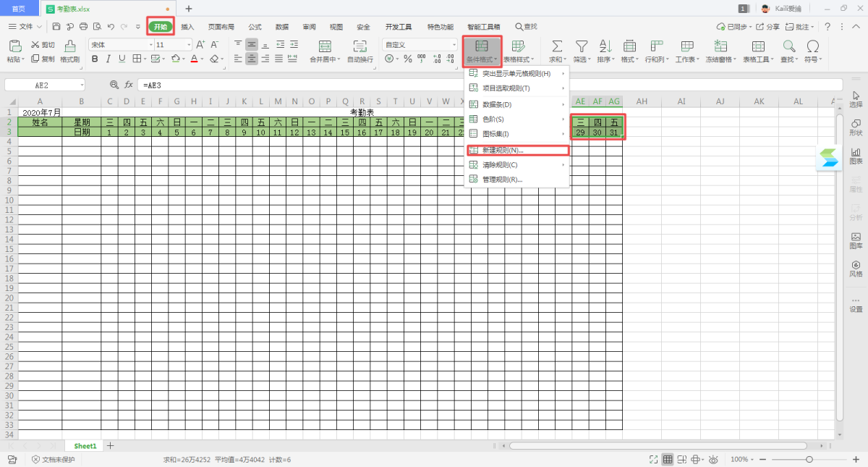Viewport: 868px width, 467px height.
Task: Click the zoom slider in status bar
Action: pyautogui.click(x=809, y=459)
